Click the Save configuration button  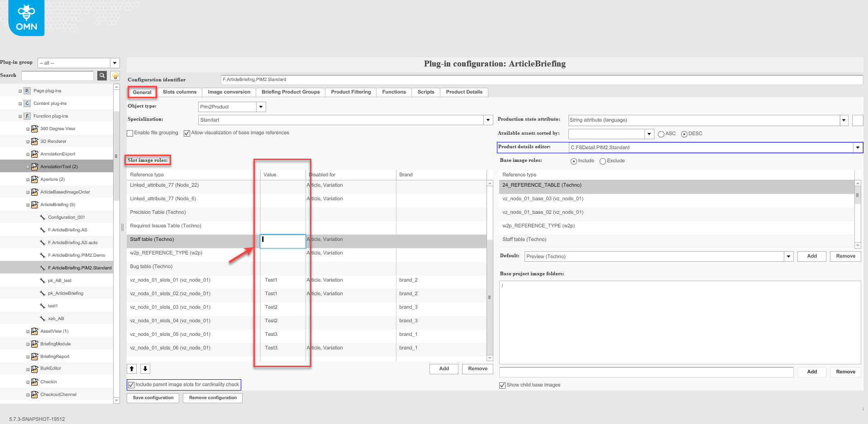point(153,398)
